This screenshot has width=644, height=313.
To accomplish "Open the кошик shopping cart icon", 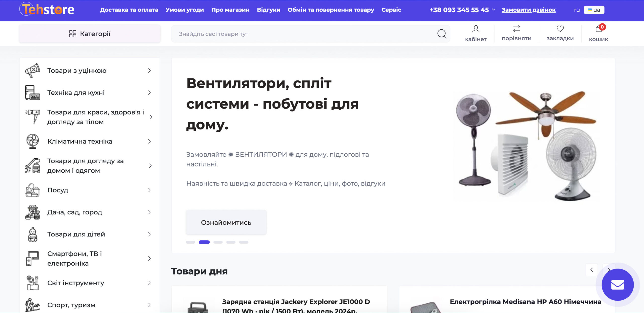I will pos(598,29).
